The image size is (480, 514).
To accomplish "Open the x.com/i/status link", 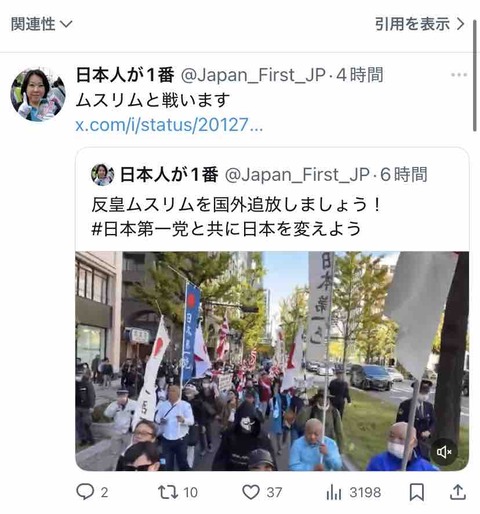I will click(169, 125).
